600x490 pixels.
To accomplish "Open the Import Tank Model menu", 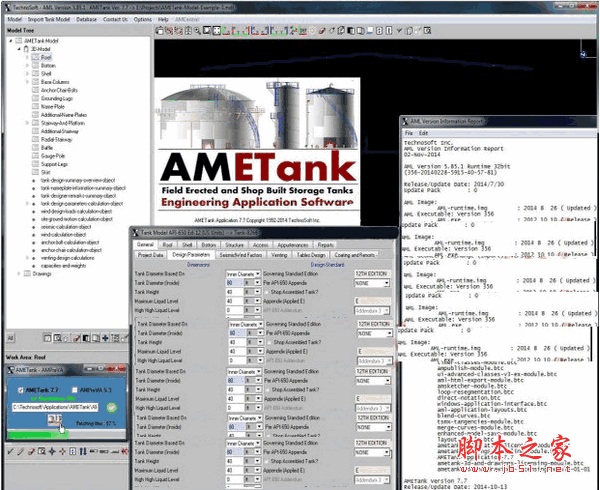I will pyautogui.click(x=49, y=19).
